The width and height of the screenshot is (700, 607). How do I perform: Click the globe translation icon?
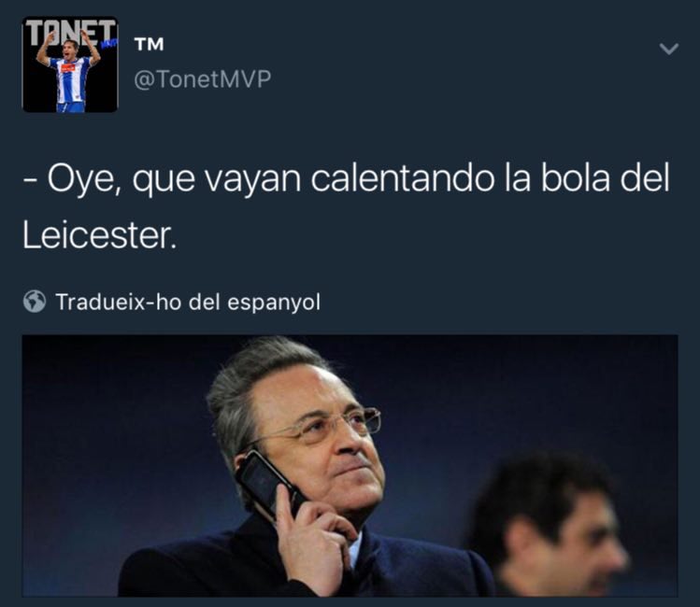[x=35, y=302]
